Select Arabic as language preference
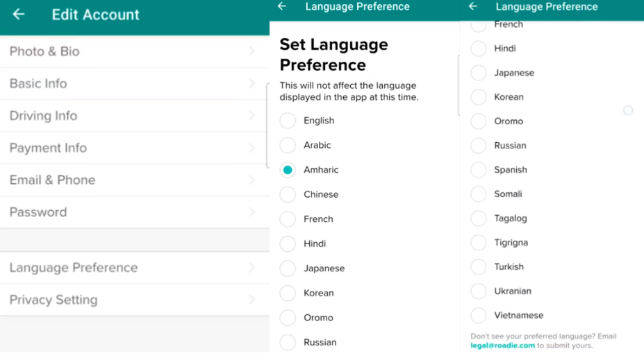This screenshot has height=358, width=644. [x=288, y=145]
